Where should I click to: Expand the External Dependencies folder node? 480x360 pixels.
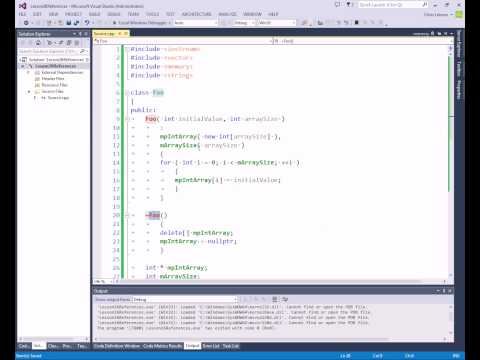pos(28,72)
